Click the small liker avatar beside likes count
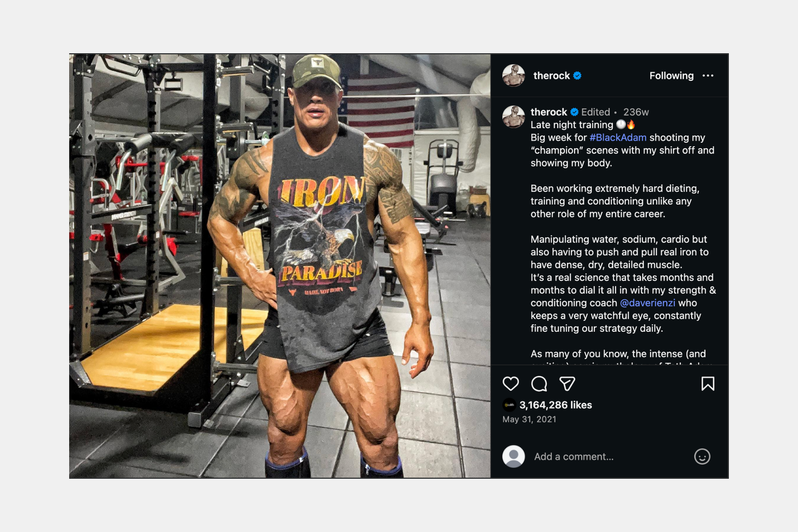798x532 pixels. pyautogui.click(x=509, y=405)
